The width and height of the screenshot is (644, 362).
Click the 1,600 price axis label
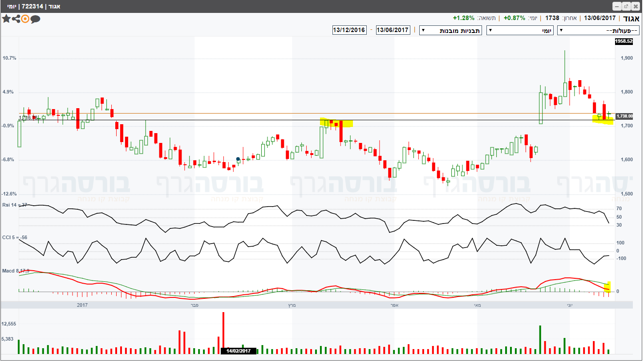tap(627, 160)
